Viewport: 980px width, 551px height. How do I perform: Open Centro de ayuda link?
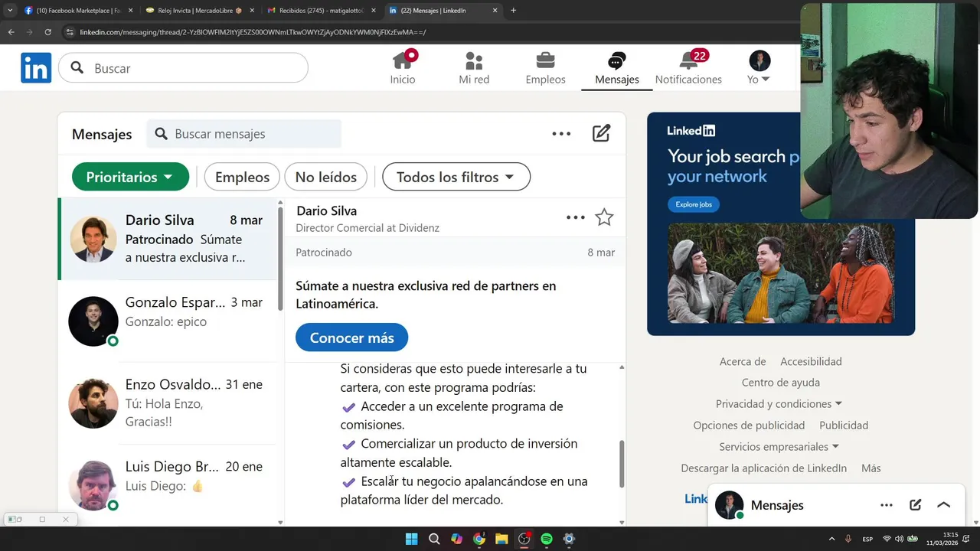781,382
